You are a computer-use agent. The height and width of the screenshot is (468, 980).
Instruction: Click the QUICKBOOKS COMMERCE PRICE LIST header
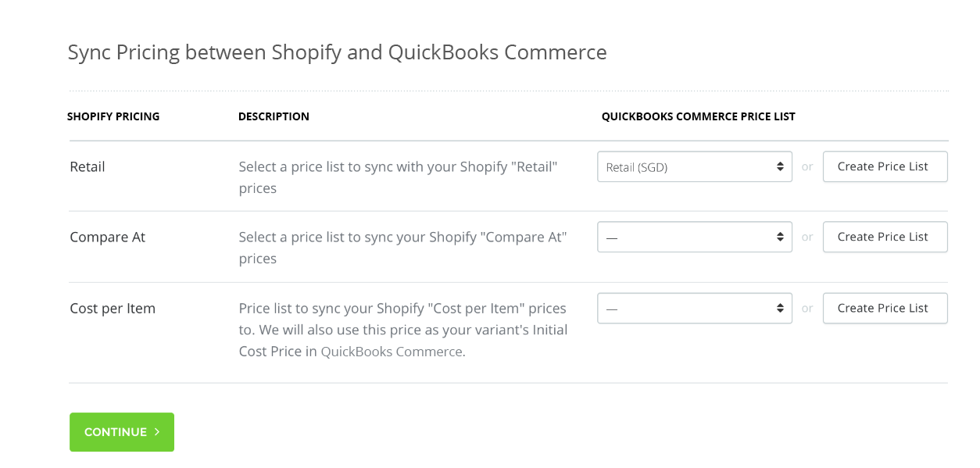click(698, 116)
